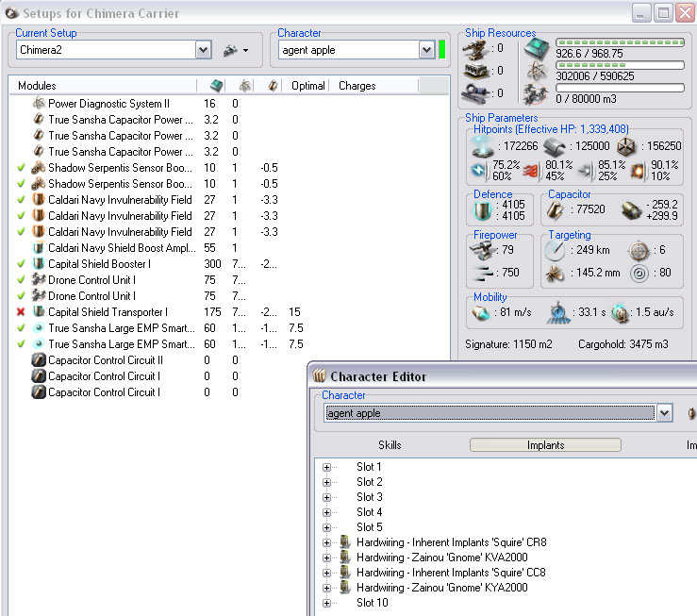
Task: Click the CPU resource icon in Ship Resources
Action: (537, 49)
